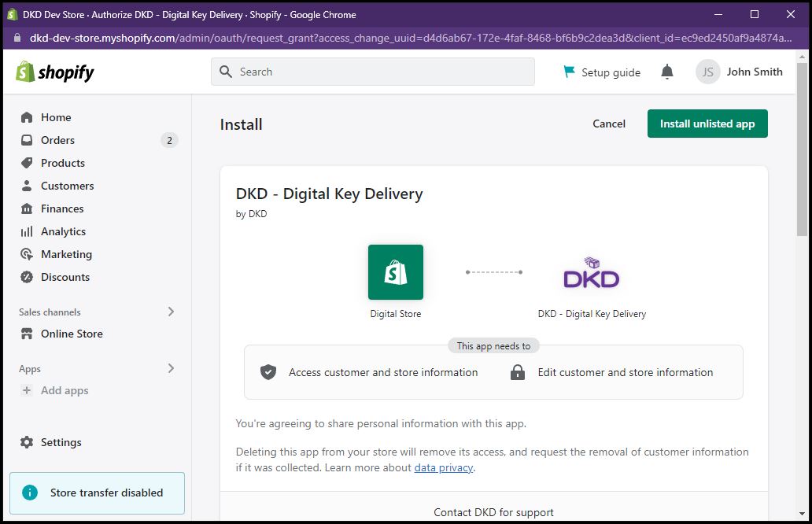Click the info icon in Store transfer banner
812x524 pixels.
[30, 493]
